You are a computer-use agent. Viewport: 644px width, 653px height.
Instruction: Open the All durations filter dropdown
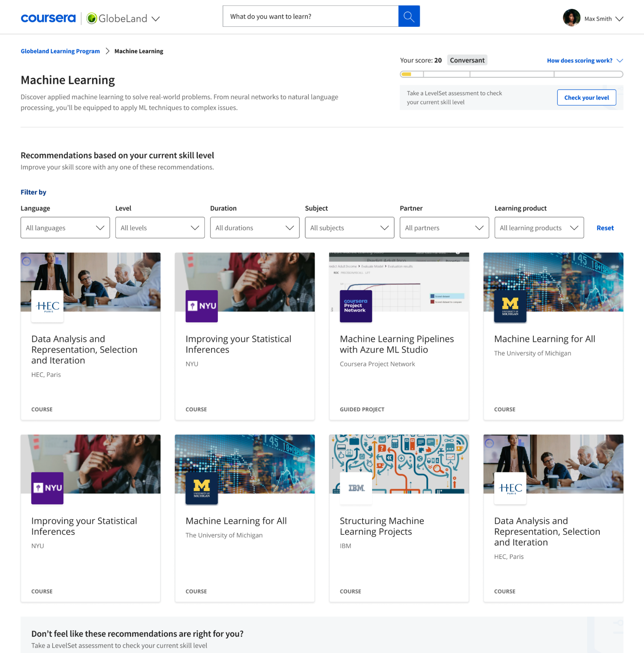(x=255, y=227)
